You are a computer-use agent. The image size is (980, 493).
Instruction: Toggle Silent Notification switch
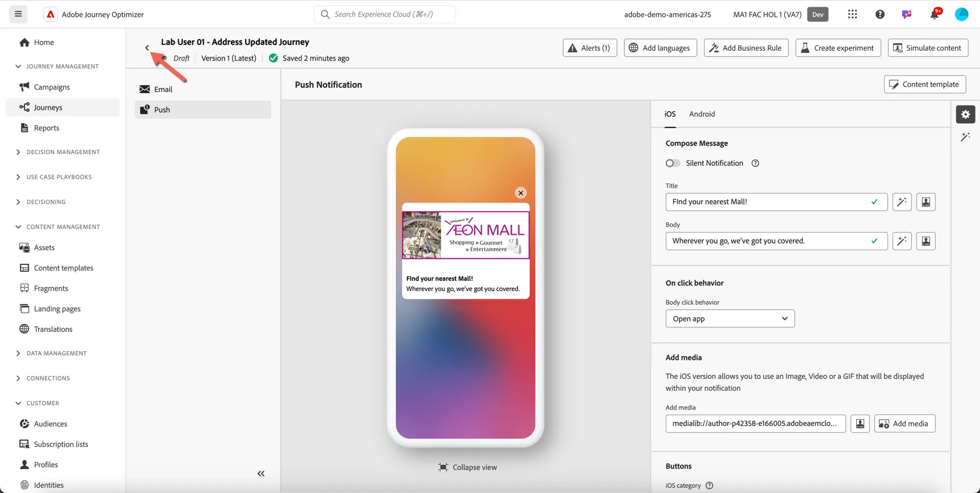673,163
